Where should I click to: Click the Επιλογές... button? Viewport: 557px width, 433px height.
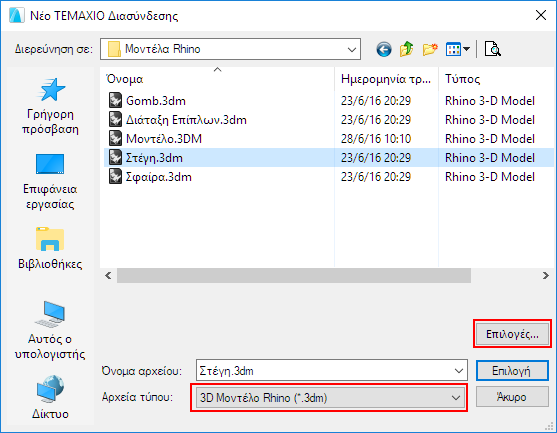click(512, 334)
